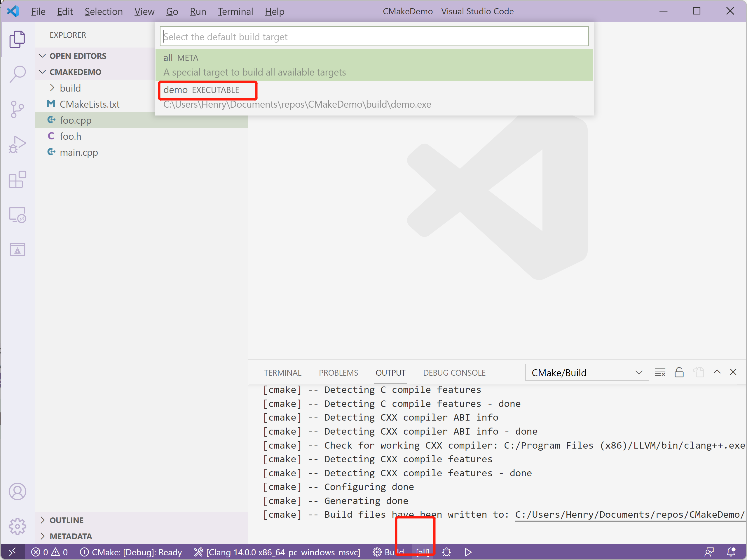Click the CMake debug launch bug icon
The width and height of the screenshot is (747, 560).
pyautogui.click(x=446, y=552)
